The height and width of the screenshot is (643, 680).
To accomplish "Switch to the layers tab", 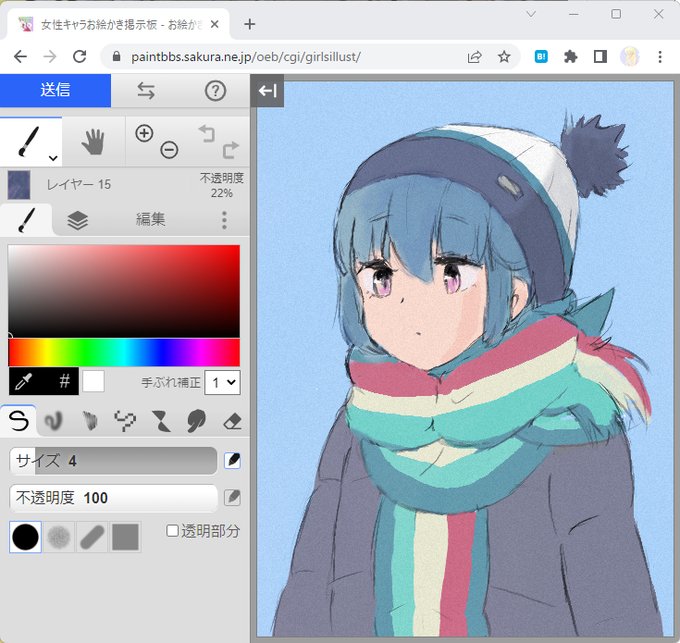I will (78, 220).
